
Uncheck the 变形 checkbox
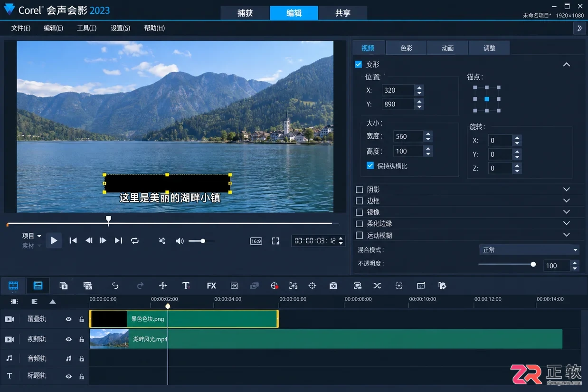pyautogui.click(x=359, y=64)
